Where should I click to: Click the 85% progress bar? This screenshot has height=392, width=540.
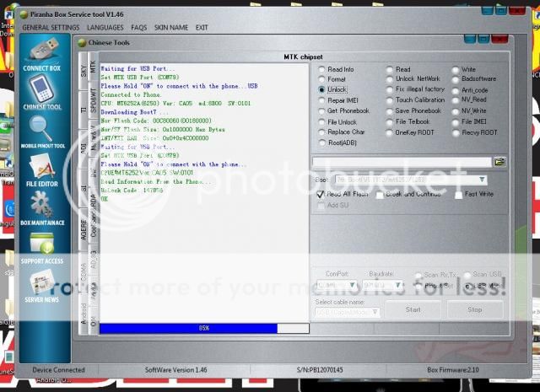(202, 328)
